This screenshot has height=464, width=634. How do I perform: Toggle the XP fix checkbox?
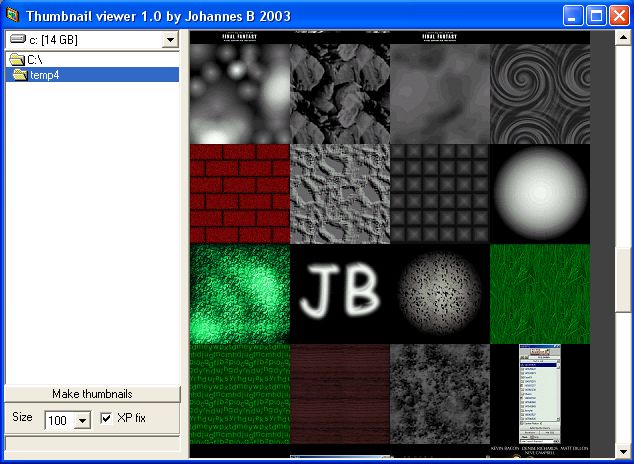105,418
